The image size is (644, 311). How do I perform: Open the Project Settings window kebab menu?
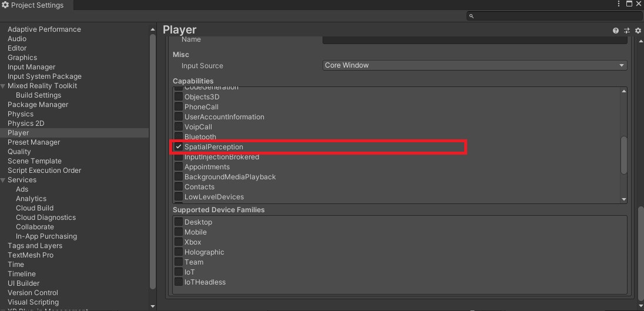(619, 4)
